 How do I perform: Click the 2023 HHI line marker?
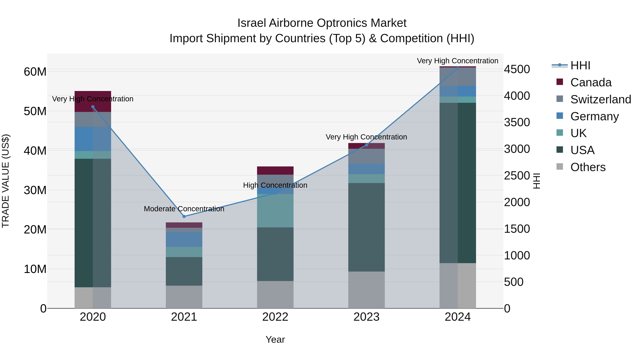coord(367,145)
